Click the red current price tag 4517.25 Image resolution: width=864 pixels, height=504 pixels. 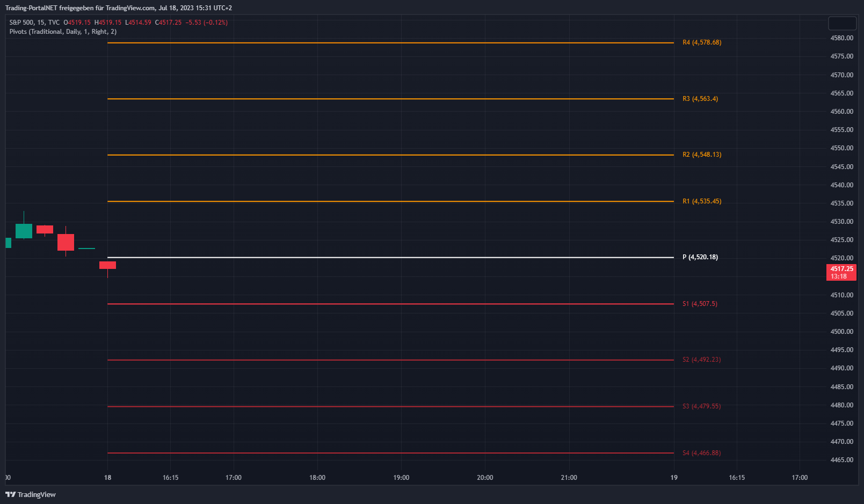pyautogui.click(x=841, y=272)
